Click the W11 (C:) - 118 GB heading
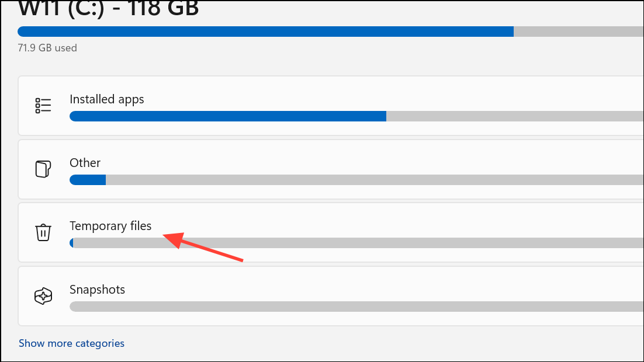The width and height of the screenshot is (644, 362). [x=109, y=9]
